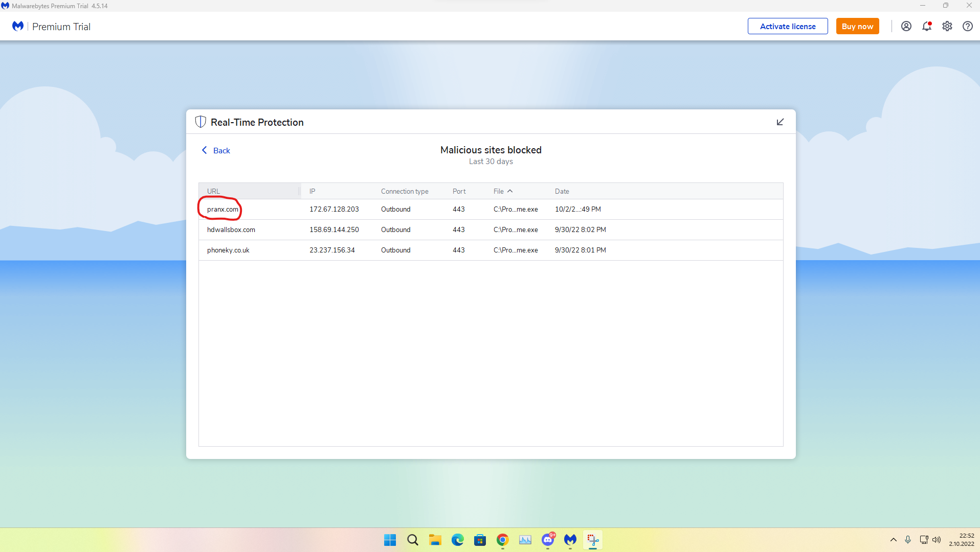The width and height of the screenshot is (980, 552).
Task: Open the help question mark icon
Action: pos(967,26)
